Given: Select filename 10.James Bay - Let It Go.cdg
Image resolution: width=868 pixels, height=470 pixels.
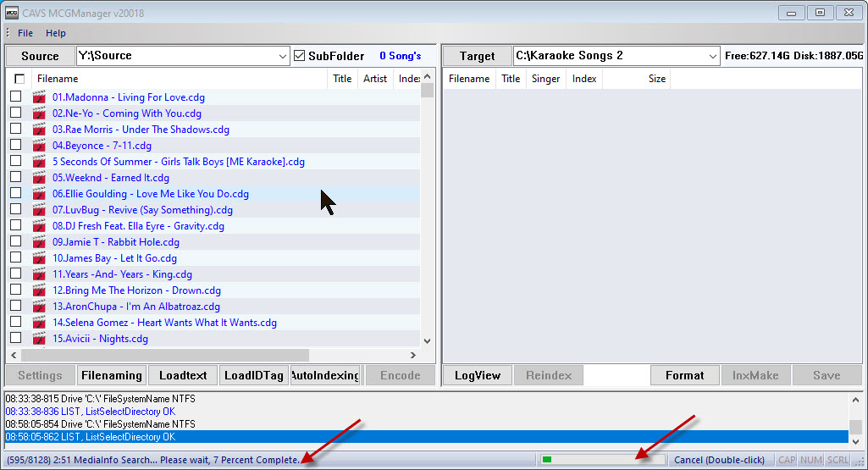Looking at the screenshot, I should (114, 258).
